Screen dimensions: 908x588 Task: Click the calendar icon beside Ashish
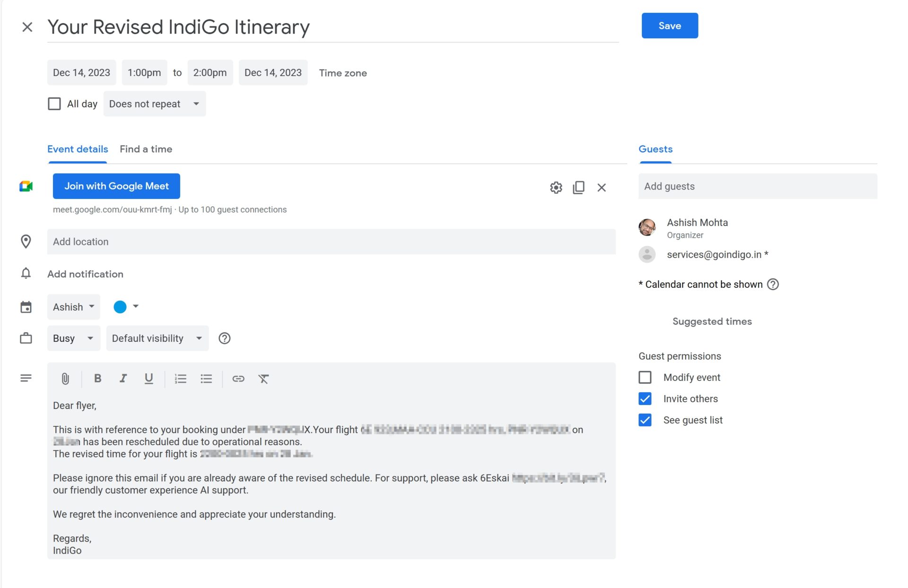pyautogui.click(x=26, y=307)
